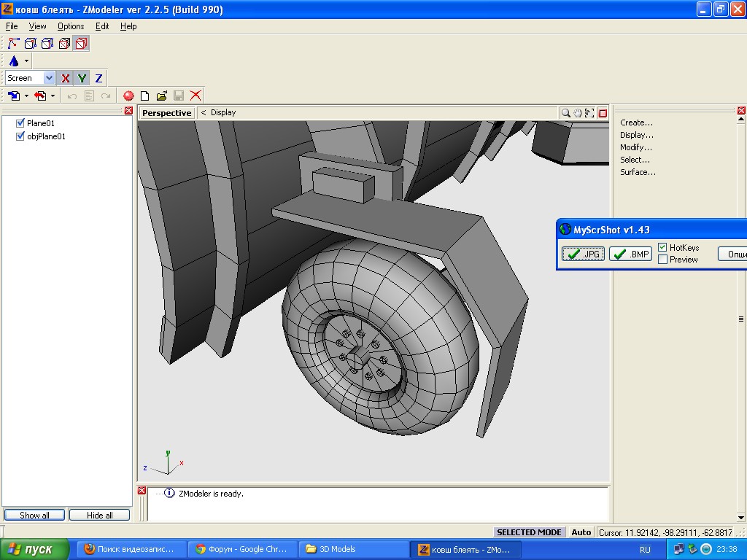
Task: Select the vertices editing level icon
Action: 14,44
